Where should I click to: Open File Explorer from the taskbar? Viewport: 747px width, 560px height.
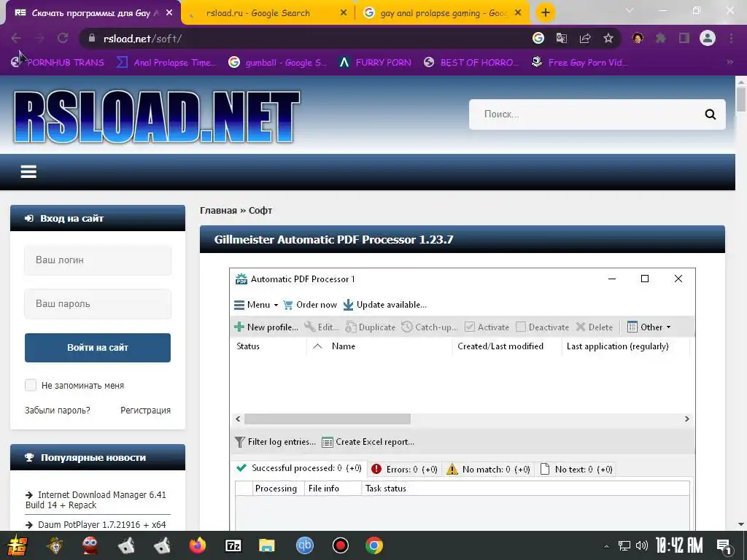[x=267, y=545]
